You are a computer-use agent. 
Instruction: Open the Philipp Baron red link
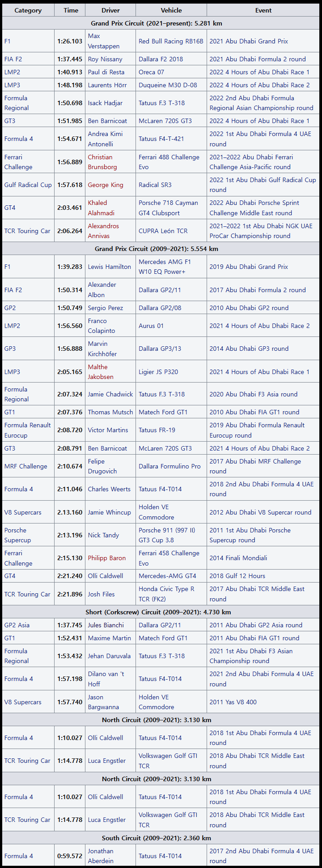pyautogui.click(x=107, y=558)
